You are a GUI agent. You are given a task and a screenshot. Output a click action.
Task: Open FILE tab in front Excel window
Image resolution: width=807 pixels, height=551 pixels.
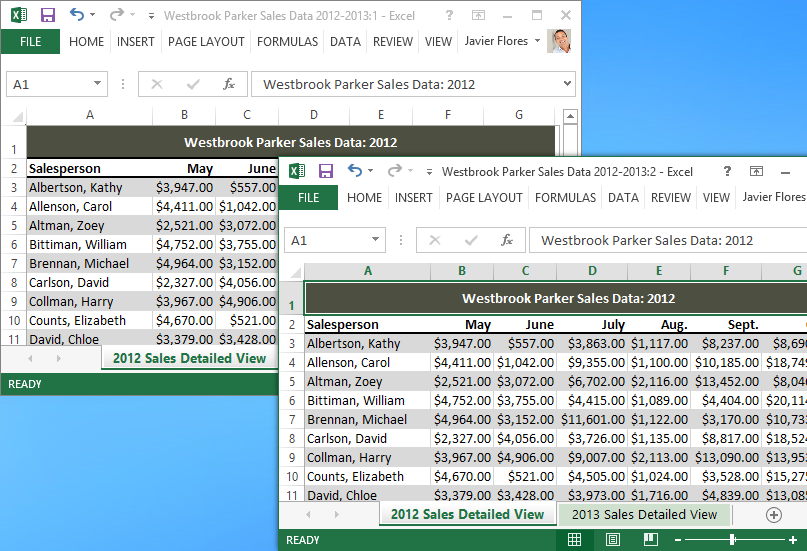coord(308,198)
